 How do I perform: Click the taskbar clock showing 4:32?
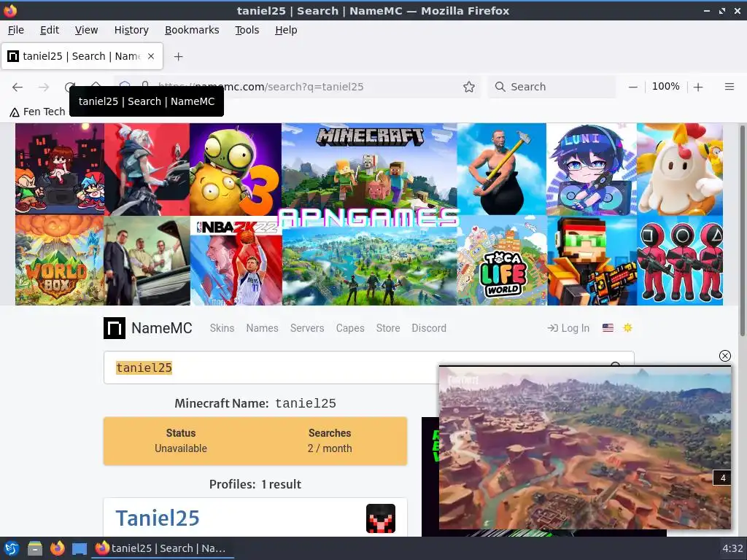click(x=732, y=548)
